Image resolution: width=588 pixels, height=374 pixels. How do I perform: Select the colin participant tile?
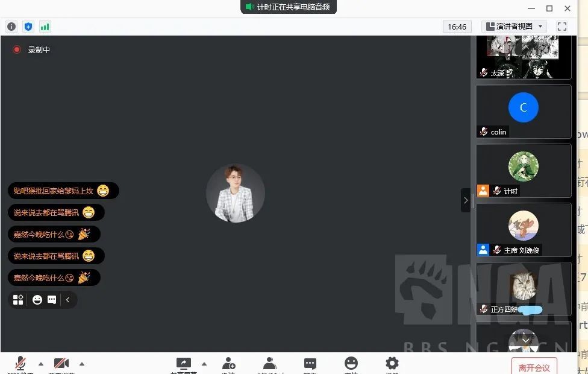(523, 112)
